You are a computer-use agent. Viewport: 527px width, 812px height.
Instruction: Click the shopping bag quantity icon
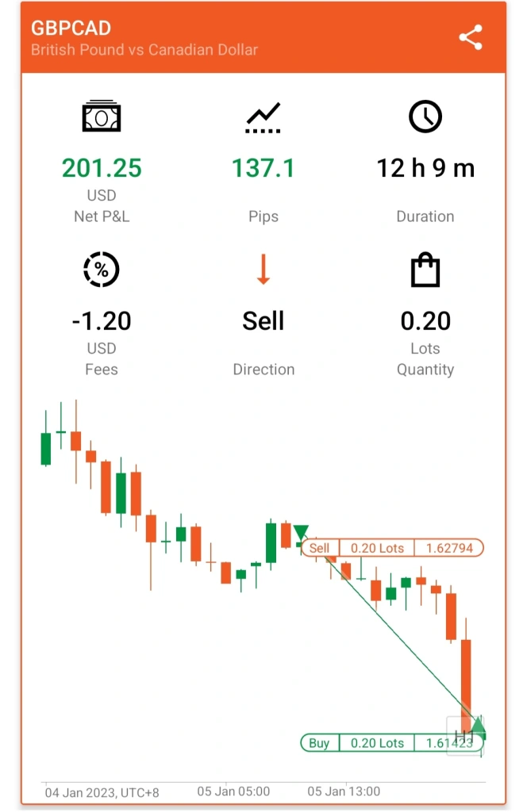425,270
